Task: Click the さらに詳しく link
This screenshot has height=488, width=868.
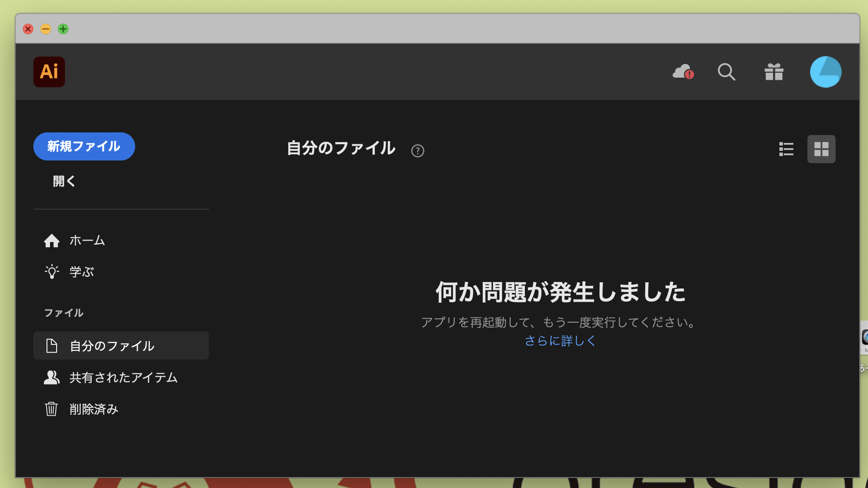Action: coord(560,341)
